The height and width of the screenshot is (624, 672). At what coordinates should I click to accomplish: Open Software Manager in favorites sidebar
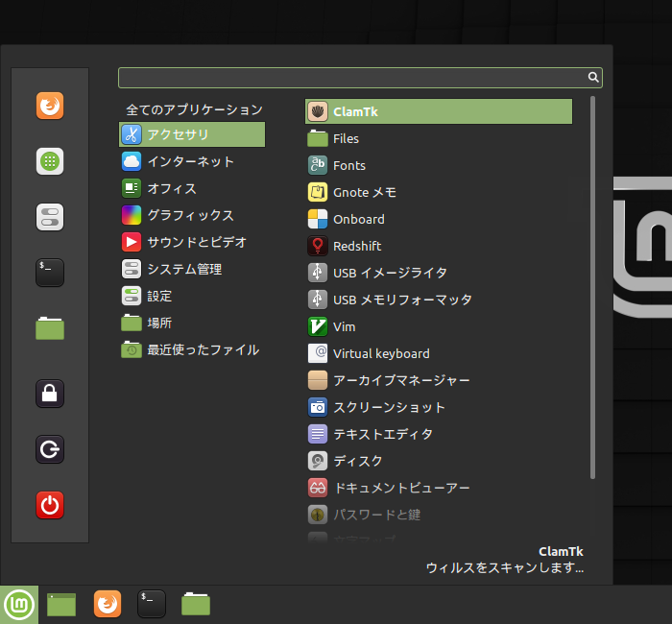pos(50,161)
